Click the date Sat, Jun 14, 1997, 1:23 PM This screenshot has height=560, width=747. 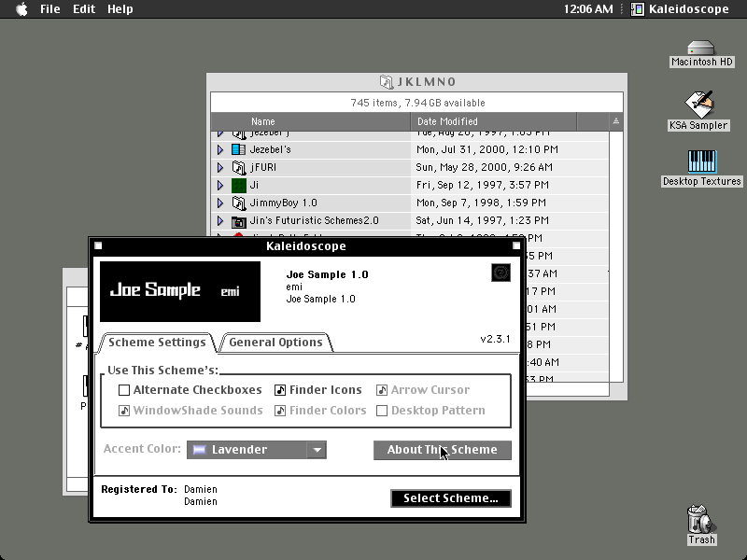click(x=483, y=220)
